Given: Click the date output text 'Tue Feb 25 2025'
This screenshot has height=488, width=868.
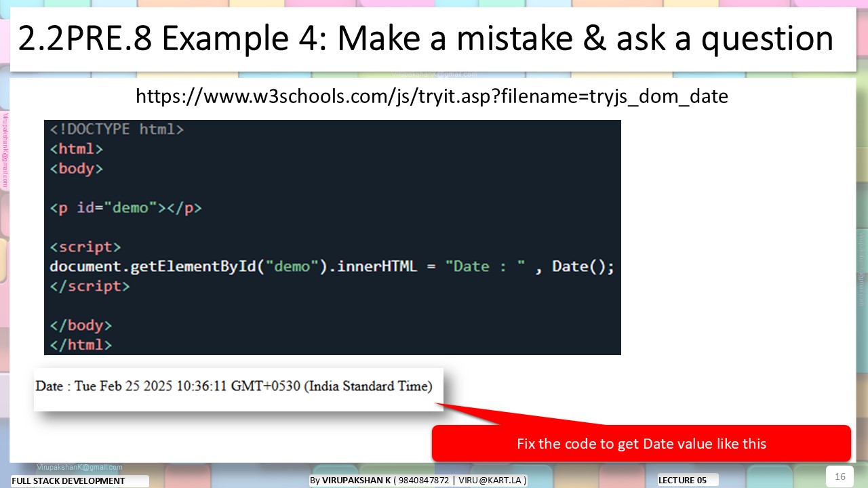Looking at the screenshot, I should pos(123,386).
